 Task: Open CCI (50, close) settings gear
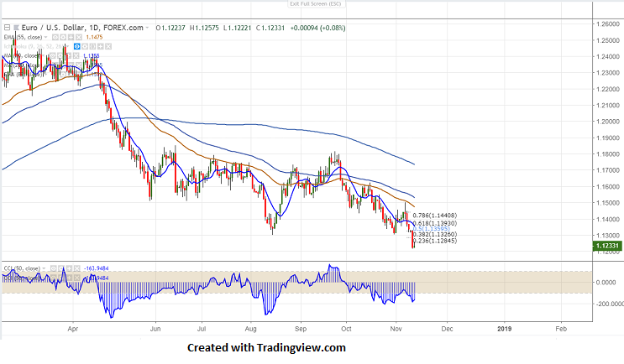61,268
